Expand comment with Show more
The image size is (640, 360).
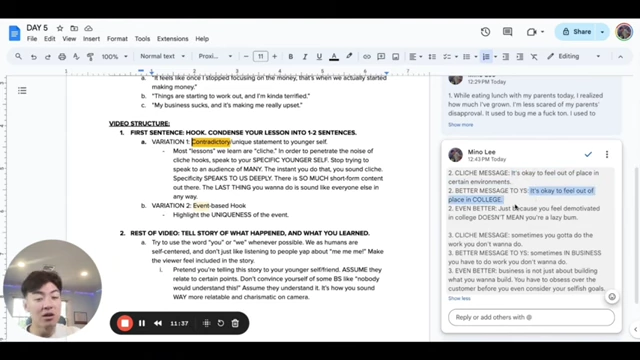(x=460, y=125)
